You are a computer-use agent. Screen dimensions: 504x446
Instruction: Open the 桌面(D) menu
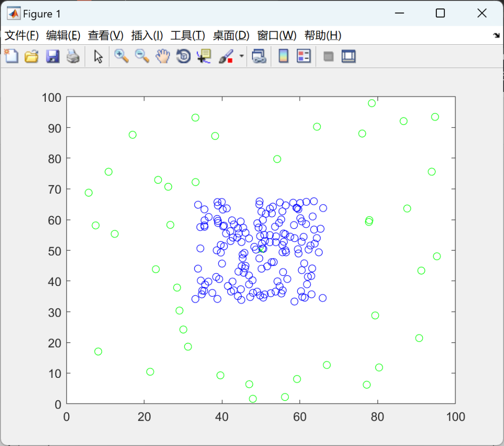(231, 35)
